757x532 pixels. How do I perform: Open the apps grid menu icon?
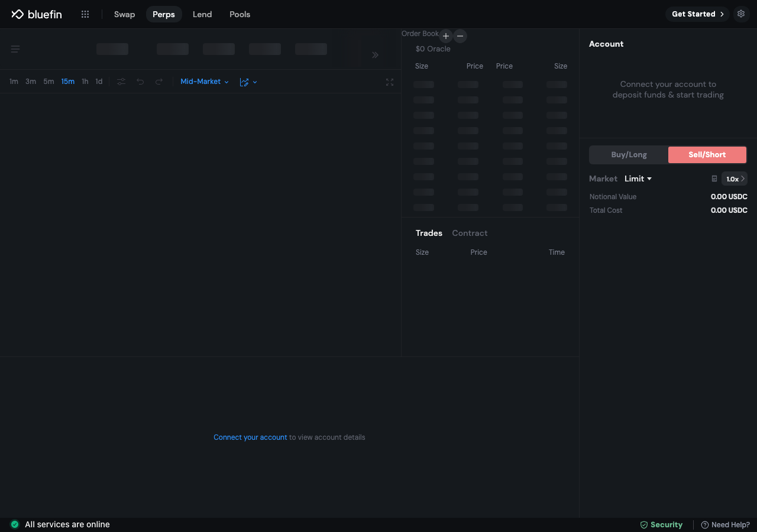(85, 14)
